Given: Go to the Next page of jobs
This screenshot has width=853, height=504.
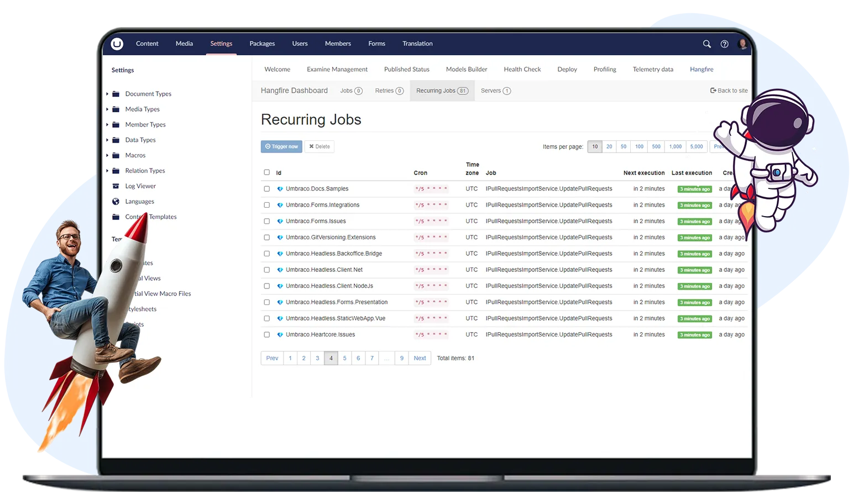Looking at the screenshot, I should pyautogui.click(x=420, y=358).
